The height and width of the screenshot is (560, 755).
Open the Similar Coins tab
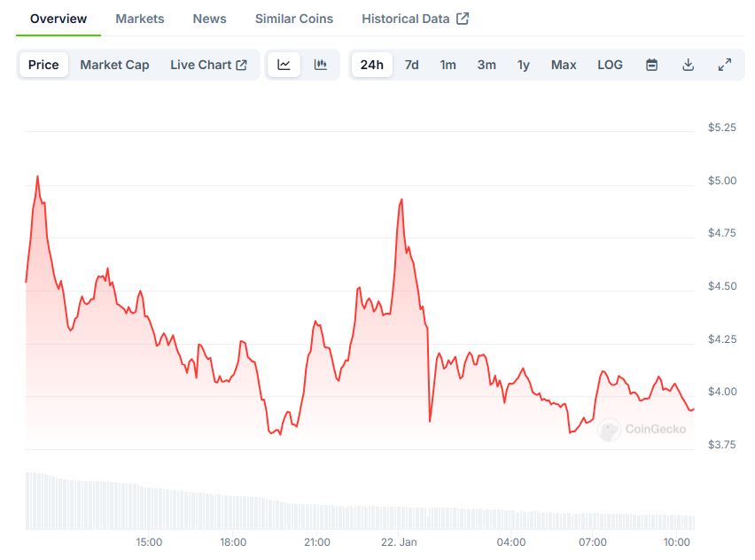click(x=294, y=19)
